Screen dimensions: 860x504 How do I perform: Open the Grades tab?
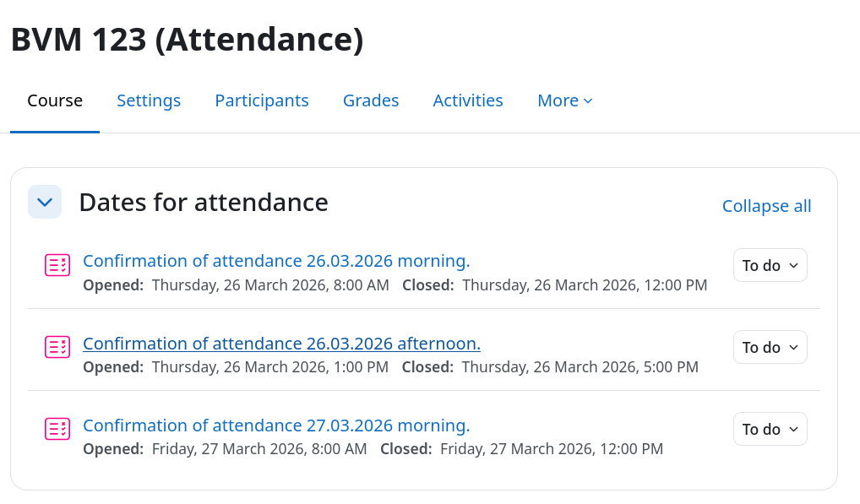click(x=371, y=100)
